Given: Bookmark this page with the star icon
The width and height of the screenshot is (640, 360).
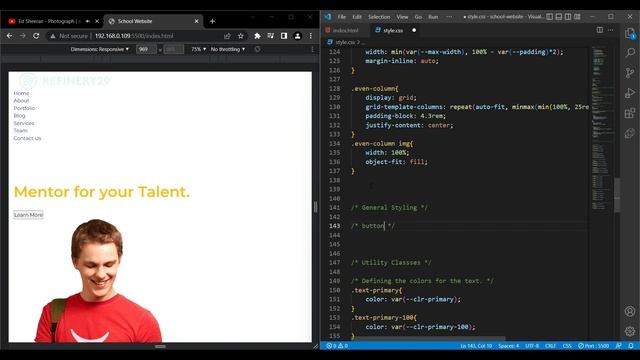Looking at the screenshot, I should tap(241, 36).
